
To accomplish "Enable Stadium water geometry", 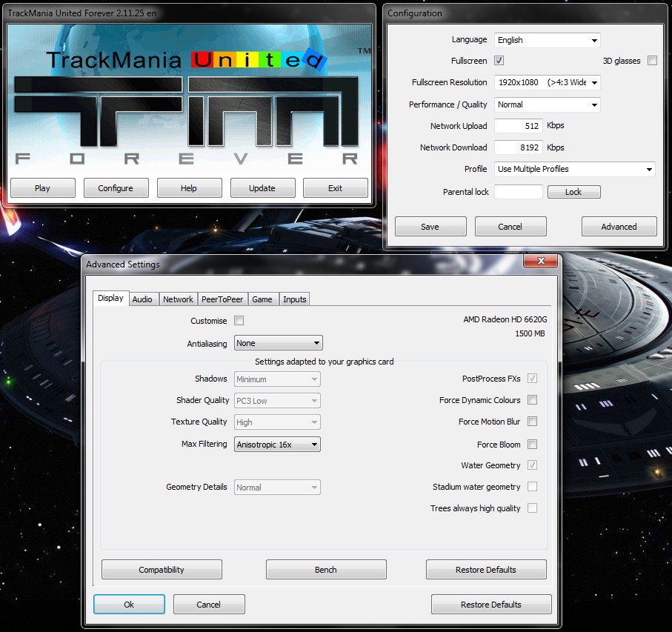I will 532,486.
